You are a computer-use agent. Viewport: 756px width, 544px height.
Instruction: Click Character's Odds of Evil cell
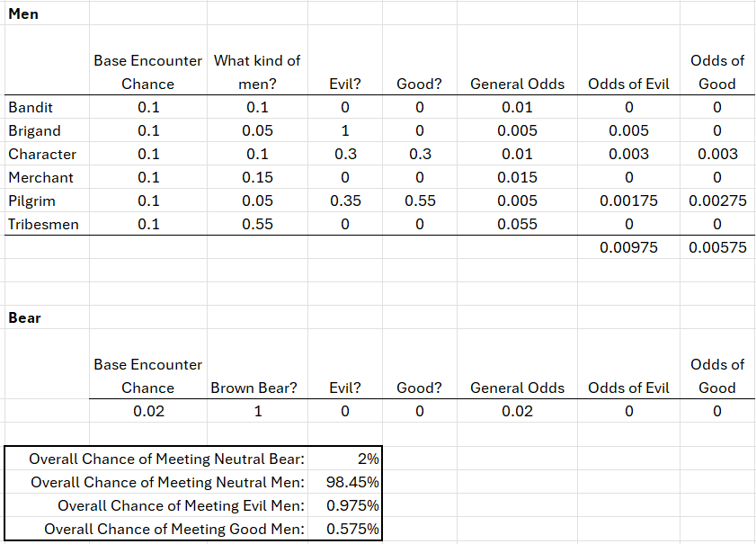coord(628,155)
